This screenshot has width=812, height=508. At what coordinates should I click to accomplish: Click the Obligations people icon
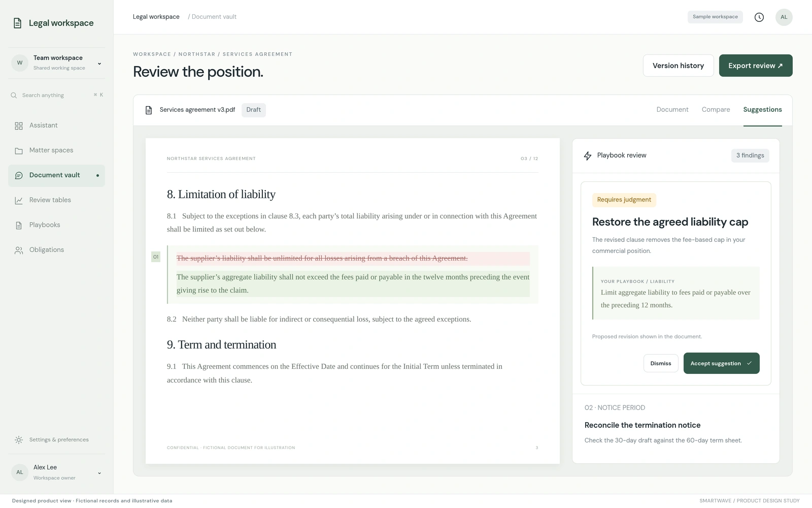19,250
